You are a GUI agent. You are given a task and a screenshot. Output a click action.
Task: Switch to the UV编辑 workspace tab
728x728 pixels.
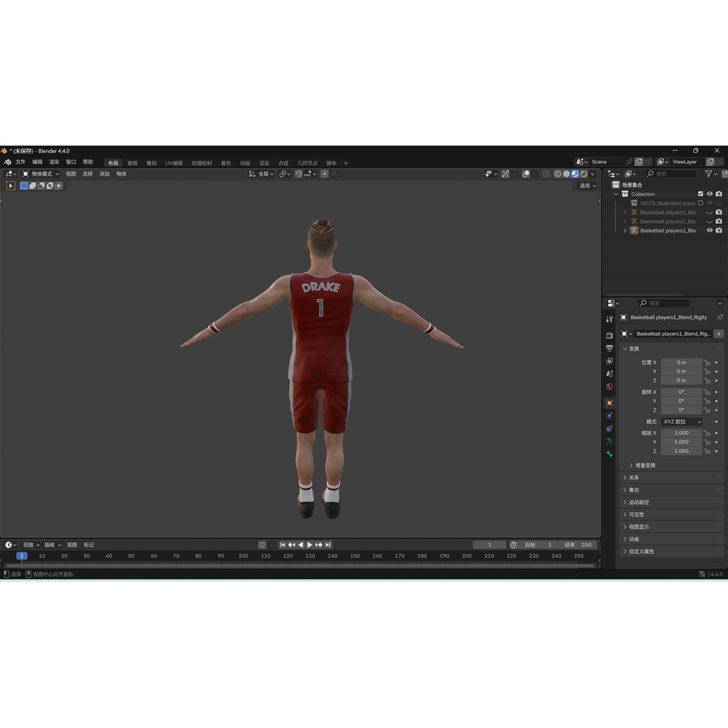(174, 163)
